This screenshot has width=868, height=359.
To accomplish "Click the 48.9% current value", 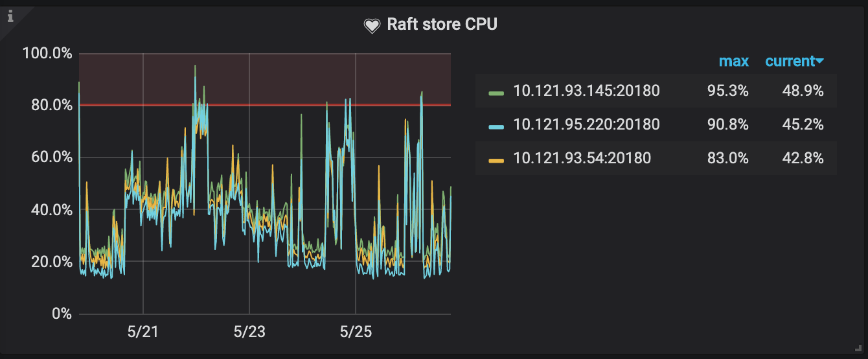I will [x=803, y=91].
